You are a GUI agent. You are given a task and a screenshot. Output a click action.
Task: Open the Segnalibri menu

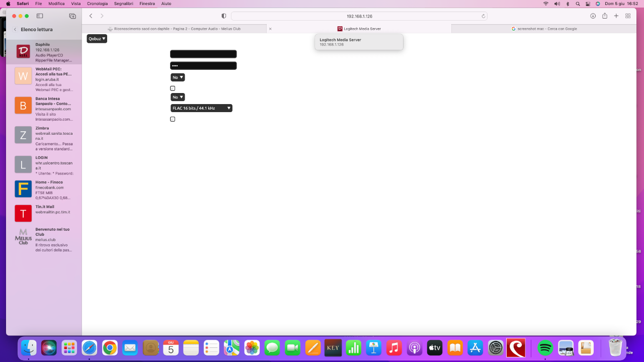[124, 4]
